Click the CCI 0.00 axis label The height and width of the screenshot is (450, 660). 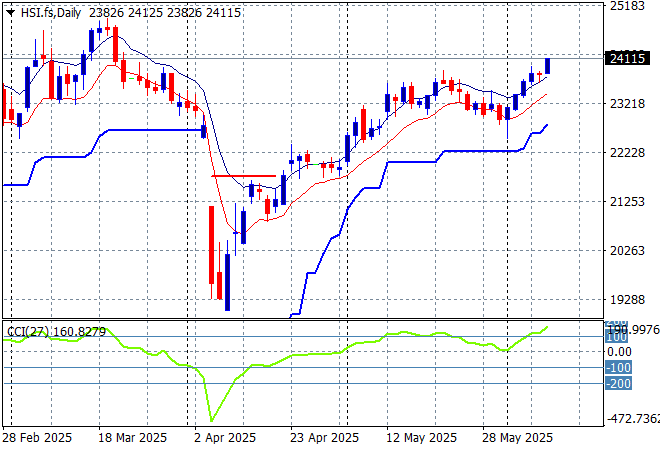click(620, 351)
